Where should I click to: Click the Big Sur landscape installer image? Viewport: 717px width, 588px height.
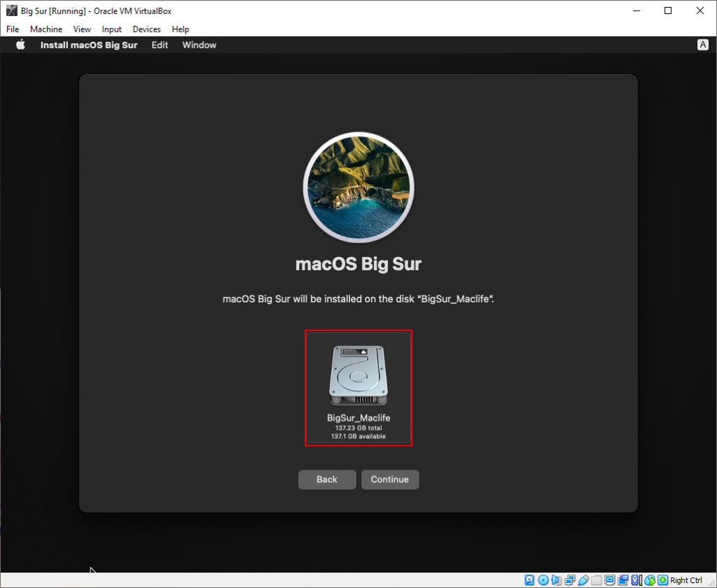[358, 187]
